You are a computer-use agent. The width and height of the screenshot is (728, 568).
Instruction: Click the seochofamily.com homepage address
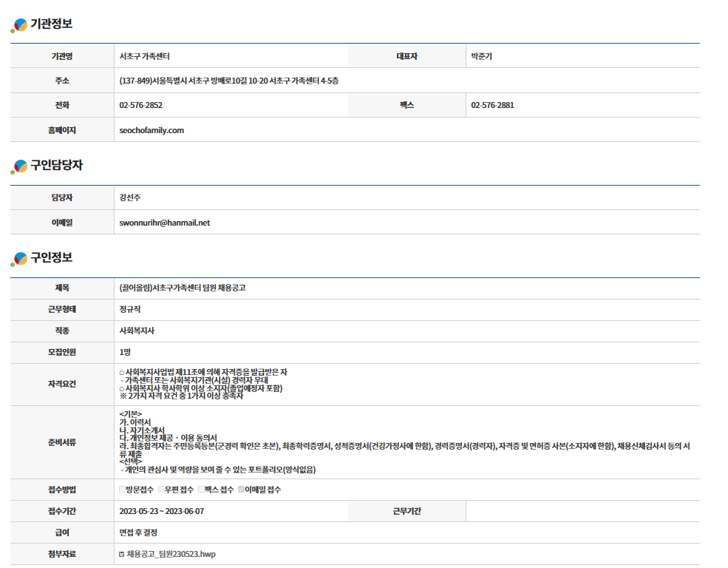coord(152,130)
